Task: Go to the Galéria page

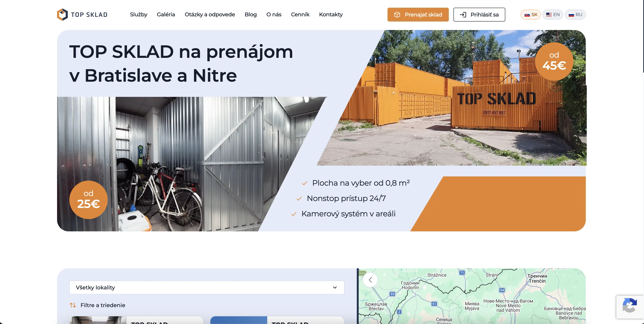Action: point(166,14)
